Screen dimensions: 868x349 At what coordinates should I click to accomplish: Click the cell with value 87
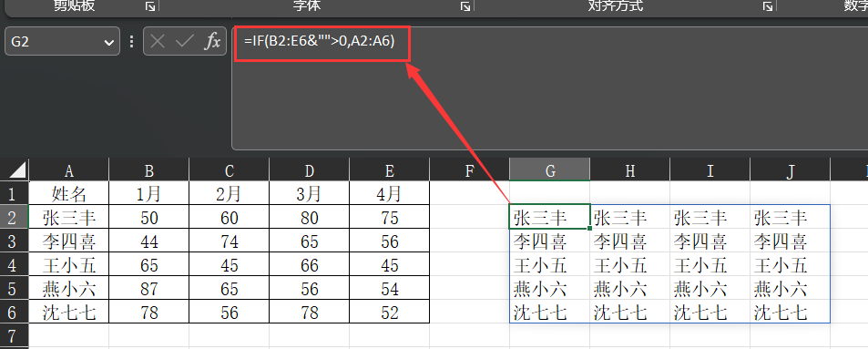tap(148, 288)
